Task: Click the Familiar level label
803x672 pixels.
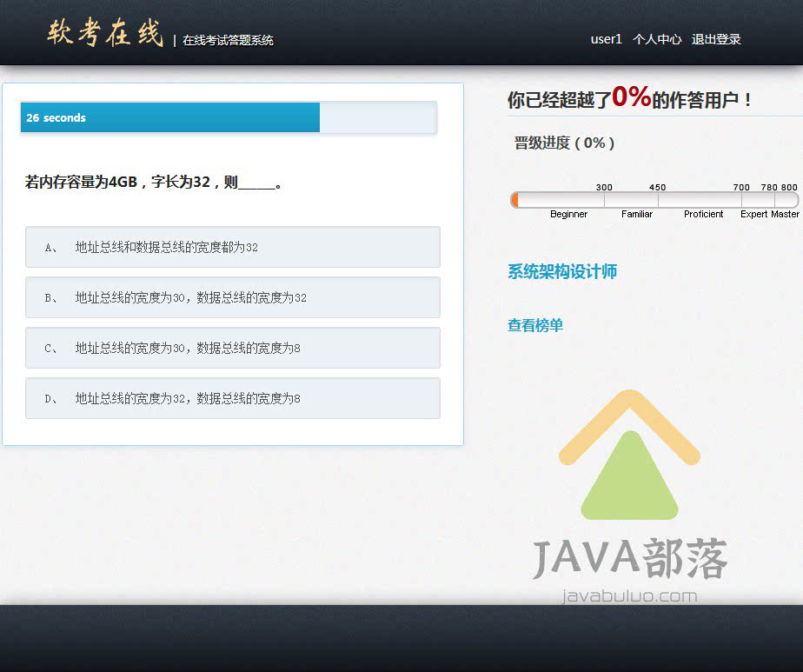Action: pos(636,214)
